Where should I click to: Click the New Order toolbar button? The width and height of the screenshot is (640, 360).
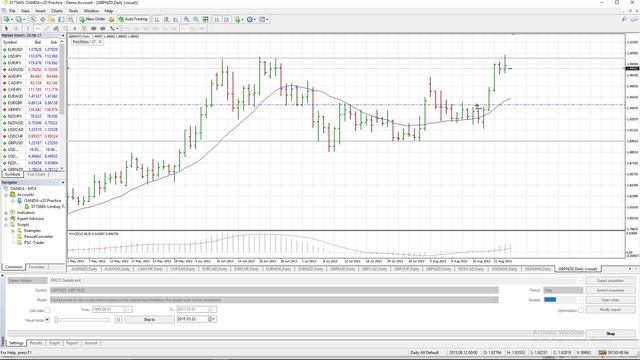click(93, 19)
